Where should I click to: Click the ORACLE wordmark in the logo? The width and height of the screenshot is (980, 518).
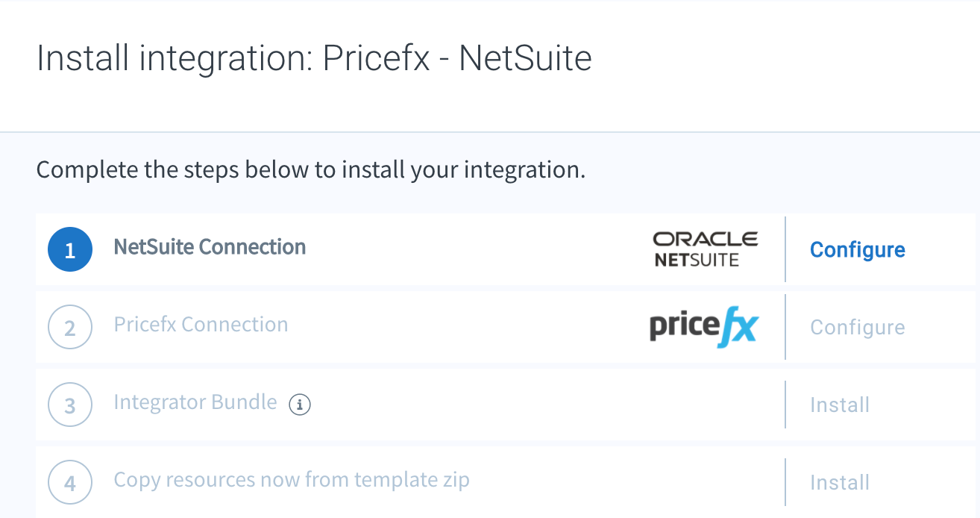(706, 240)
